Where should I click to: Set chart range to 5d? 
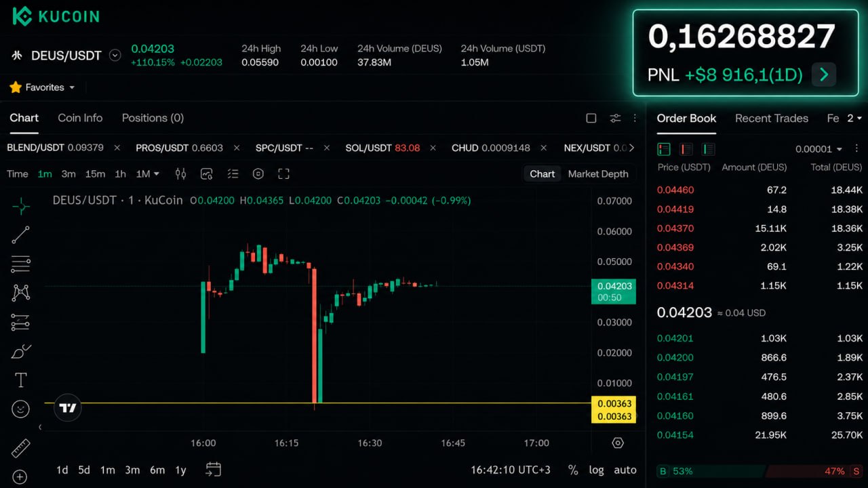click(x=84, y=470)
